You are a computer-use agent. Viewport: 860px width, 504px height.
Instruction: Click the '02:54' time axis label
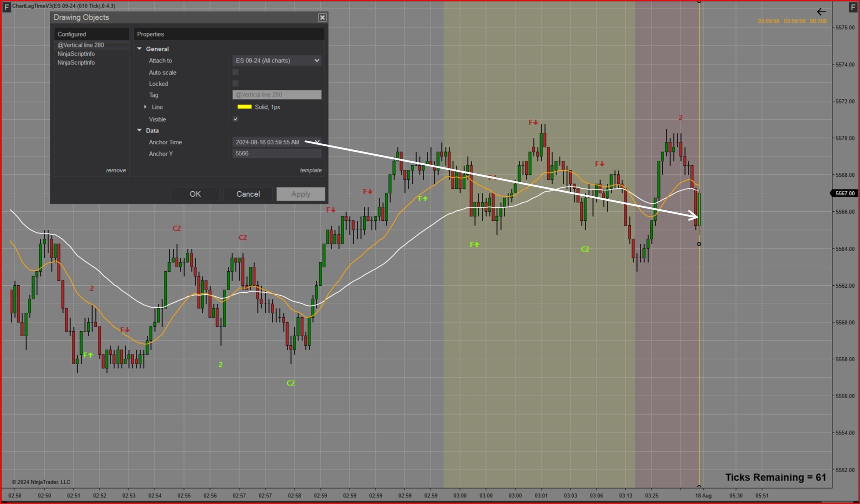pos(155,496)
